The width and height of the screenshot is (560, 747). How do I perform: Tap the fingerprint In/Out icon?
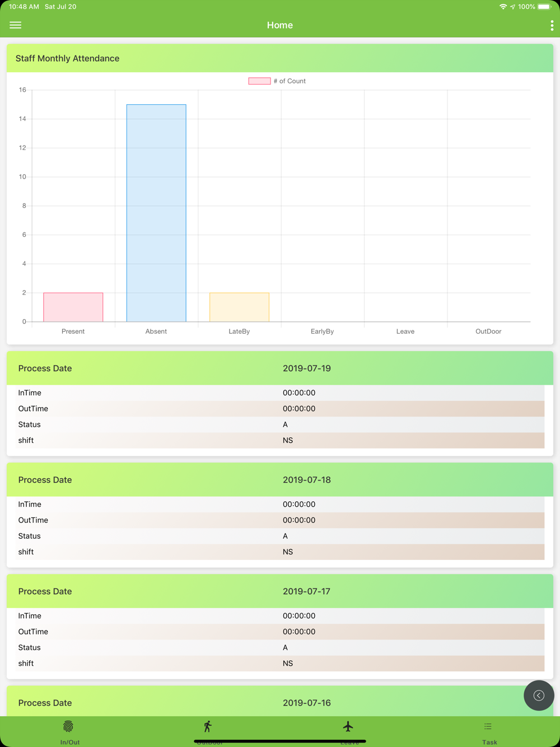click(68, 726)
